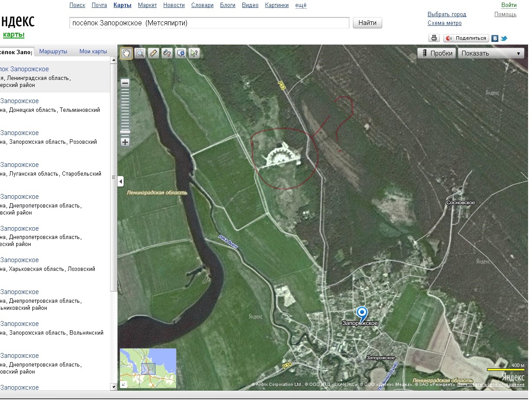Screen dimensions: 532x405
Task: Click the add placemark tool
Action: pos(180,53)
